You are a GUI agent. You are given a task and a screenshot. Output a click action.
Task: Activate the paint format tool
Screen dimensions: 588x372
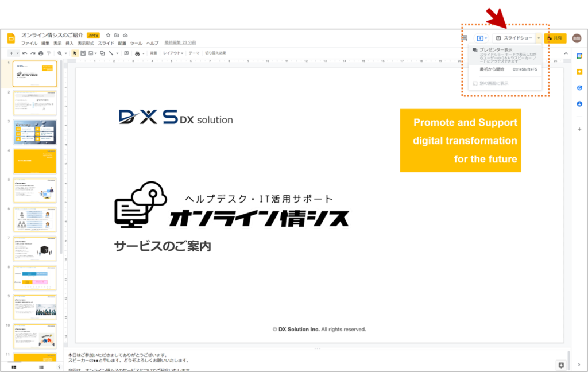tap(49, 53)
